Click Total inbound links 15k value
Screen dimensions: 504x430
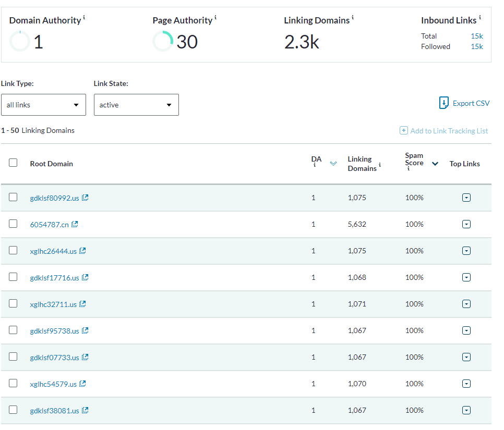(477, 36)
